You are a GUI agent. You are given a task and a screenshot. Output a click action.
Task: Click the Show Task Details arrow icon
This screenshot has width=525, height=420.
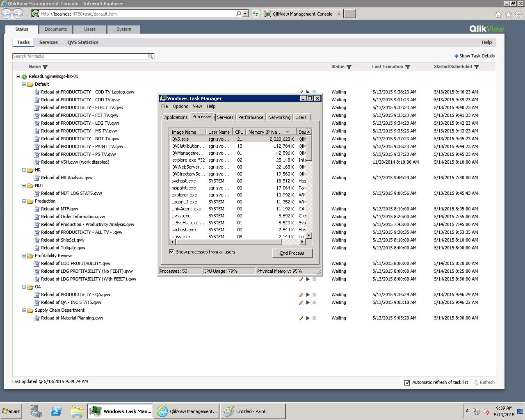(456, 56)
